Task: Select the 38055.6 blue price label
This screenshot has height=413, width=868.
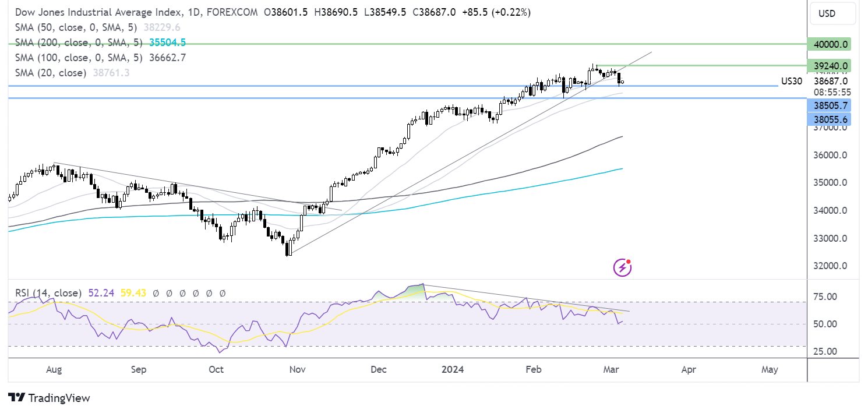Action: [x=830, y=119]
